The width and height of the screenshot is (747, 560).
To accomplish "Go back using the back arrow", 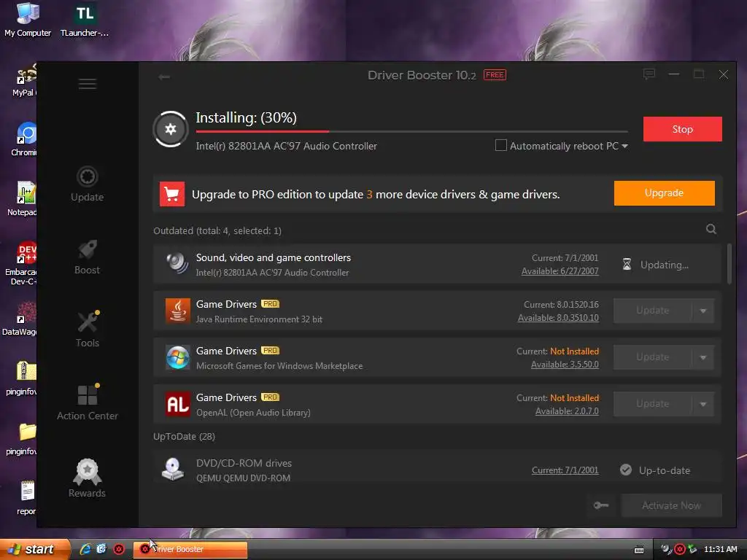I will [164, 77].
